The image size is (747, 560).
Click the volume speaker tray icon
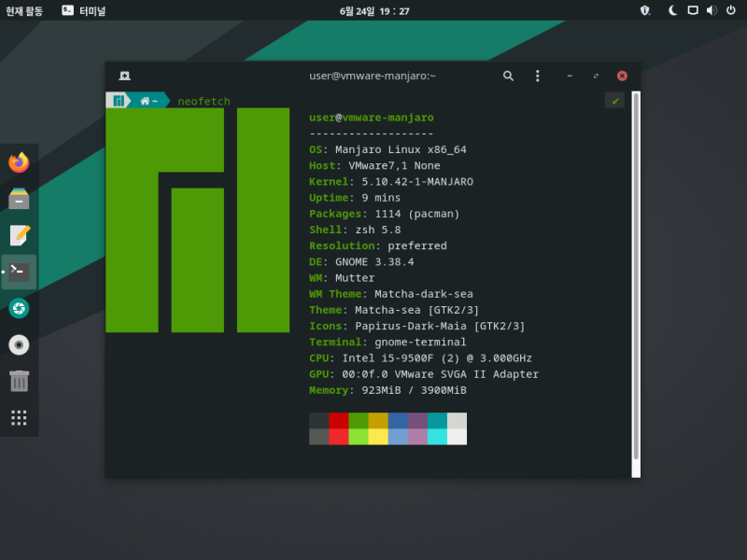tap(712, 10)
